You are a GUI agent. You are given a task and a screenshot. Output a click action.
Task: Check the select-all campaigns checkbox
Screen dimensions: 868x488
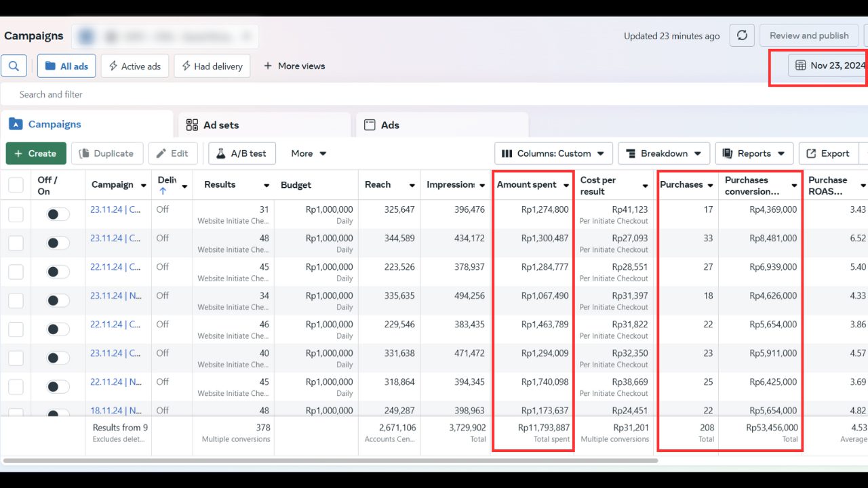[x=16, y=185]
